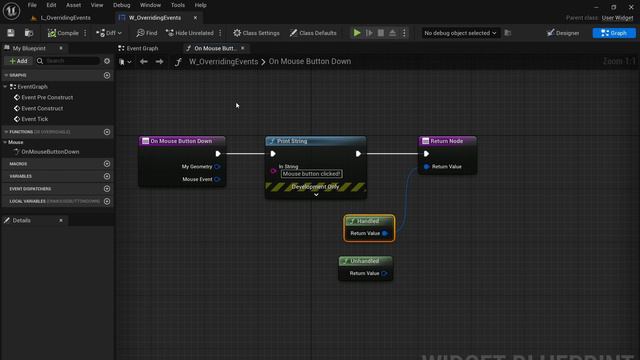Switch to Designer mode

[x=563, y=33]
